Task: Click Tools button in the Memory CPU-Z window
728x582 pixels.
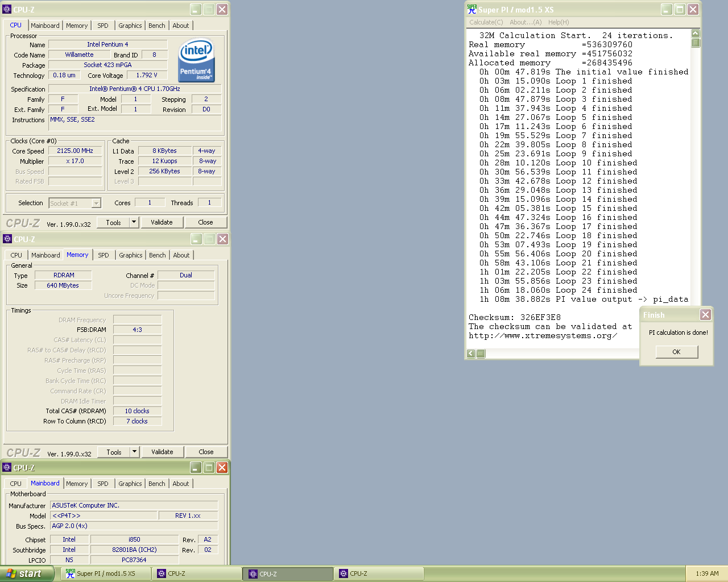Action: 114,452
